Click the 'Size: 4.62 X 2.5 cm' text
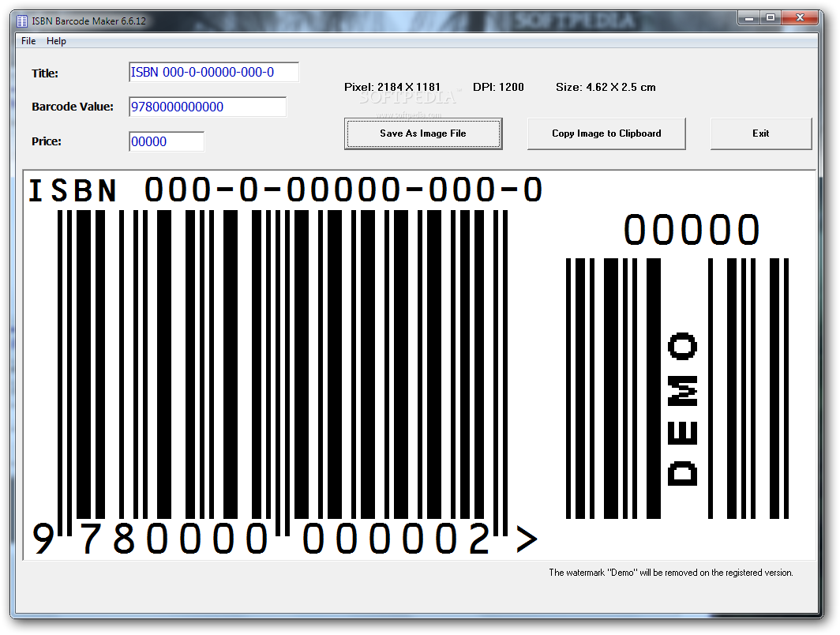The width and height of the screenshot is (840, 635). click(606, 87)
